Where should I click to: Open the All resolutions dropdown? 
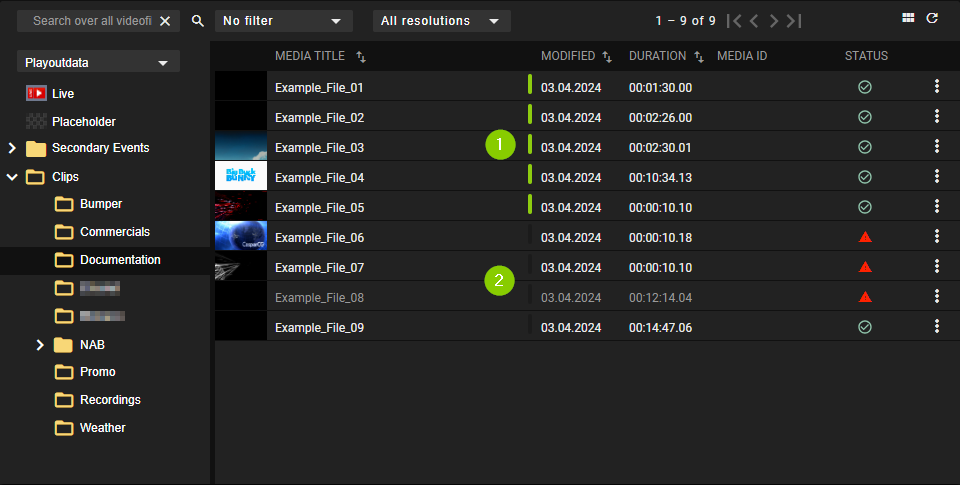[441, 21]
